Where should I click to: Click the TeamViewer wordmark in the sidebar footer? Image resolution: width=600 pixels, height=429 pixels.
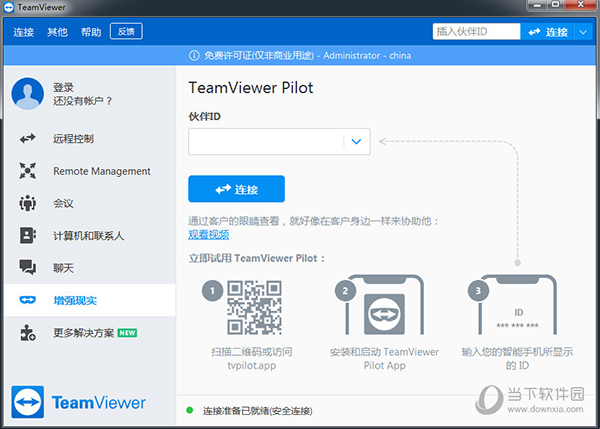(x=99, y=403)
